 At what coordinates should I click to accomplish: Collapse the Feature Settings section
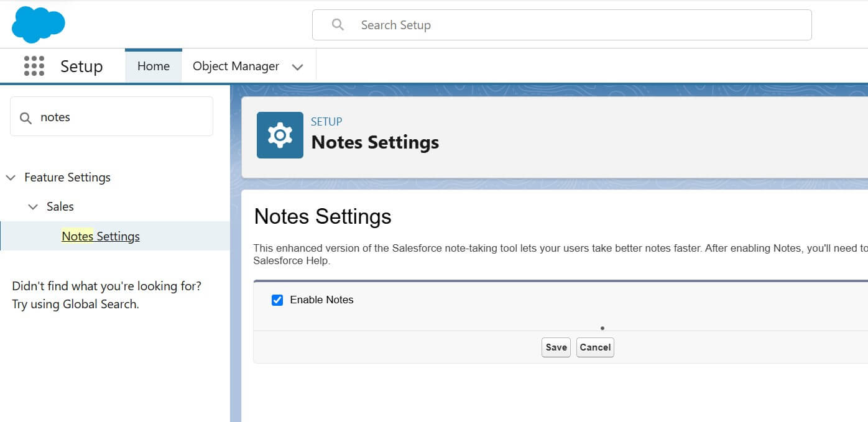coord(11,178)
